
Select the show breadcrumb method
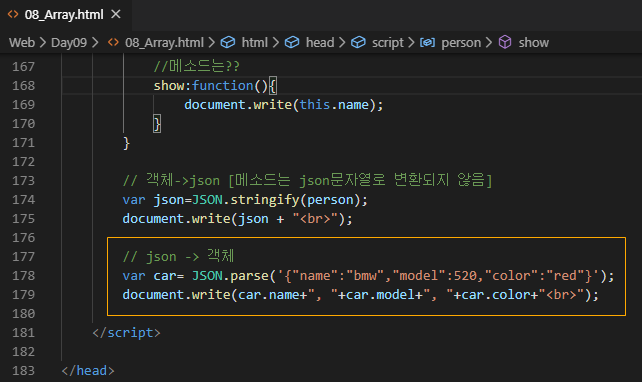click(533, 43)
